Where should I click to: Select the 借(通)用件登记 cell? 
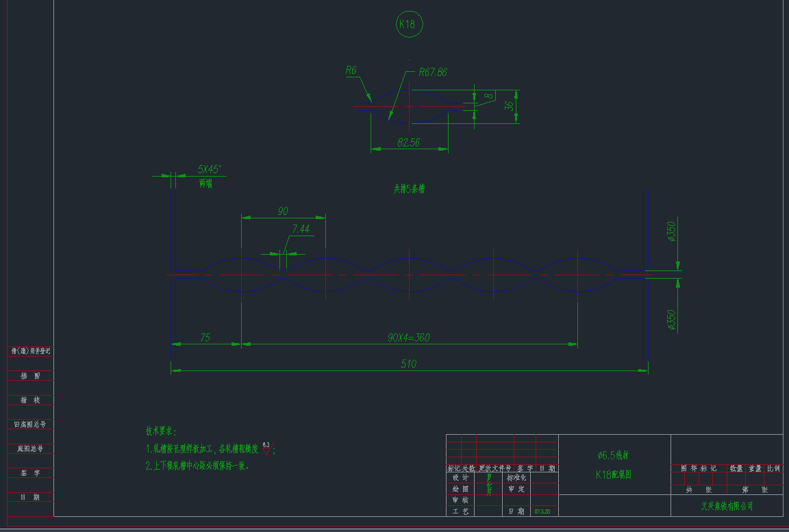click(x=31, y=351)
